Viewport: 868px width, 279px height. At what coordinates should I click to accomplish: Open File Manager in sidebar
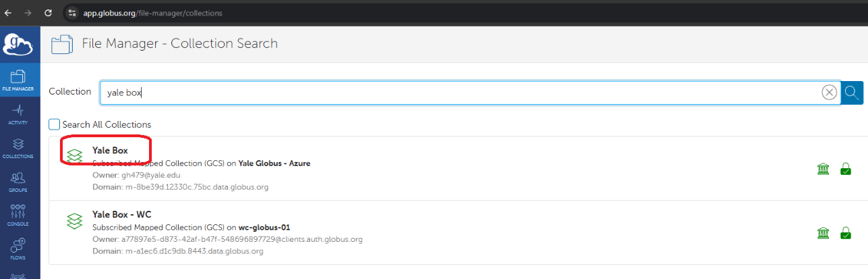pyautogui.click(x=19, y=80)
